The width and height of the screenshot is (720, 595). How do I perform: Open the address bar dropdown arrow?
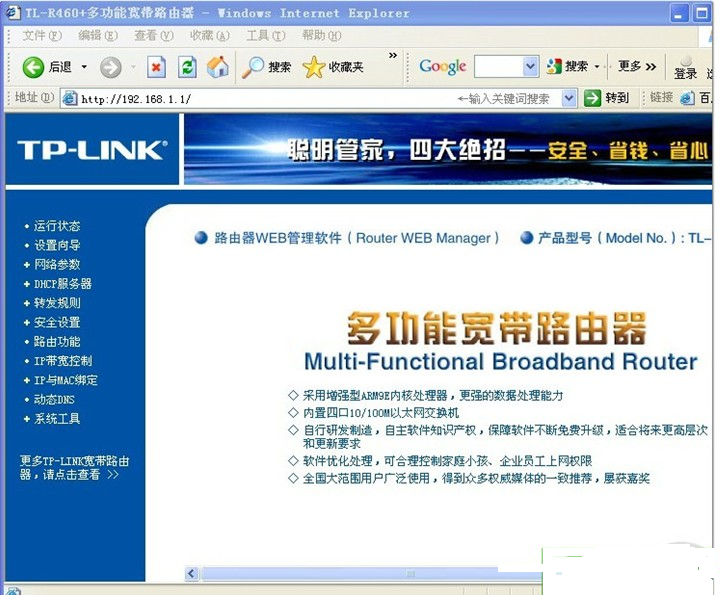tap(568, 98)
